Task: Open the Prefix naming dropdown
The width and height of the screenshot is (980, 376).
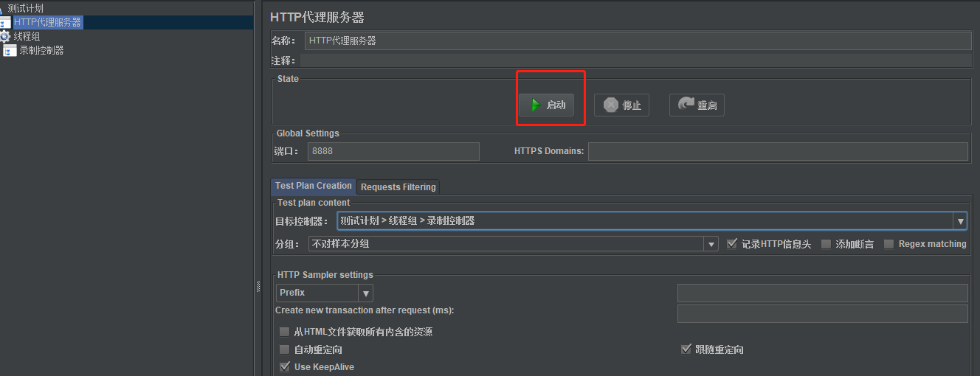Action: (x=325, y=293)
